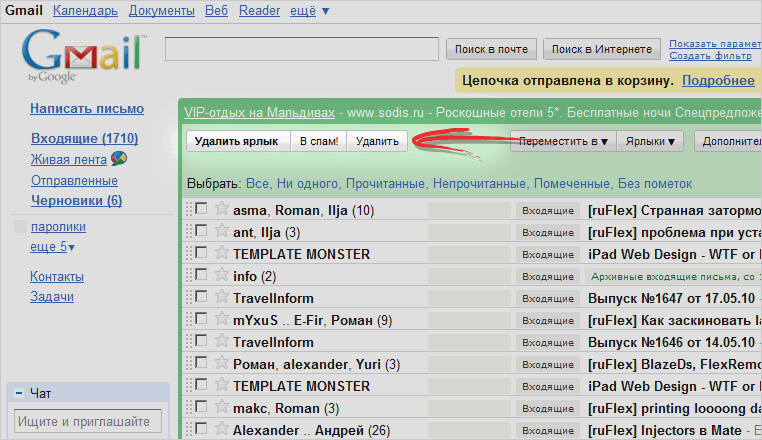
Task: Select Непрочитанные messages link
Action: tap(479, 184)
